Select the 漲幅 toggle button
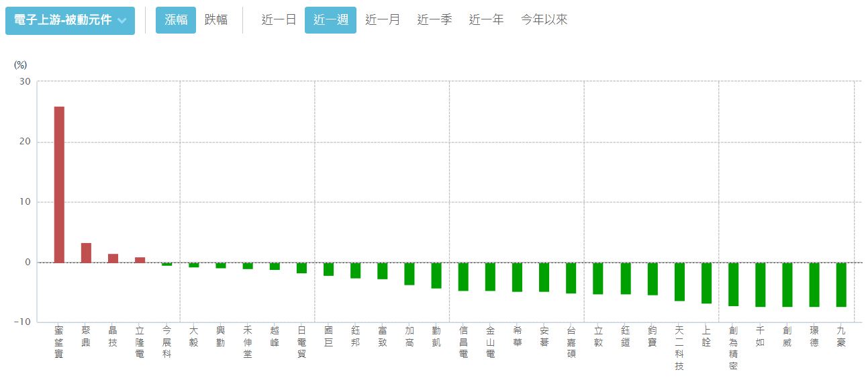This screenshot has height=378, width=868. pyautogui.click(x=176, y=20)
